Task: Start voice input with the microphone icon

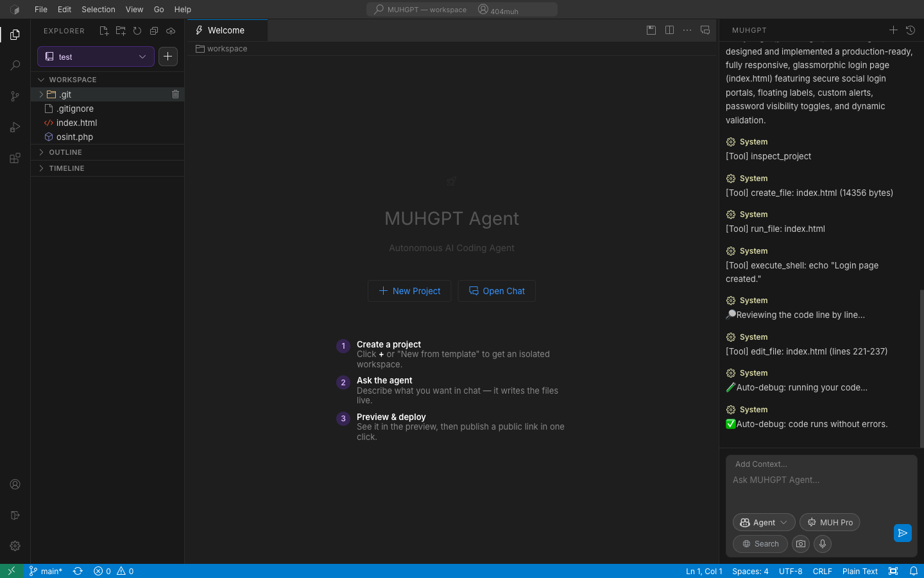Action: pyautogui.click(x=823, y=544)
